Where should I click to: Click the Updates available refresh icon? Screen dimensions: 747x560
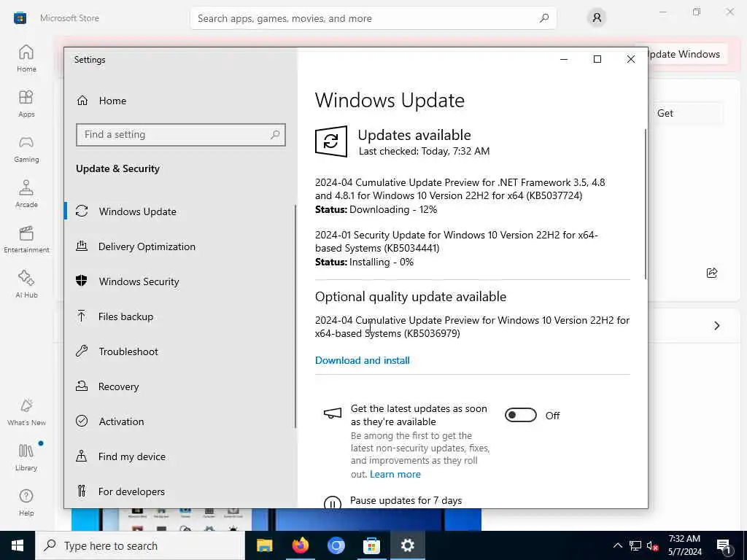click(331, 141)
